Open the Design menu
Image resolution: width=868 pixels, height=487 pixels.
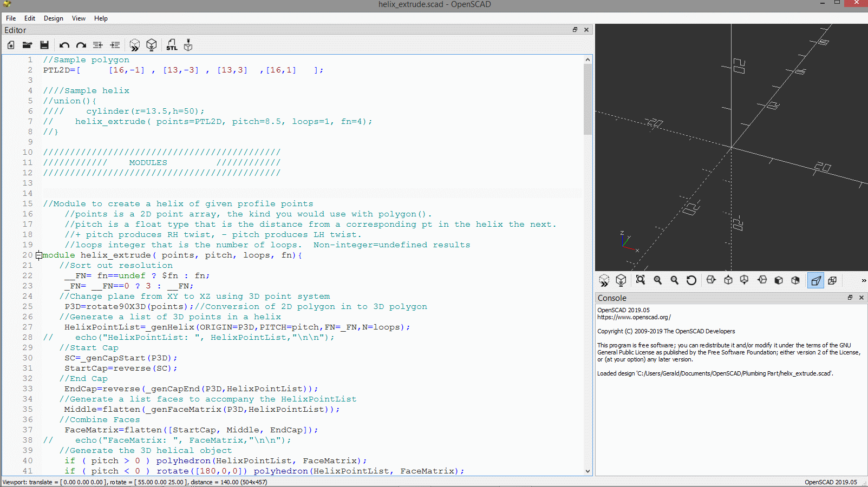point(54,18)
